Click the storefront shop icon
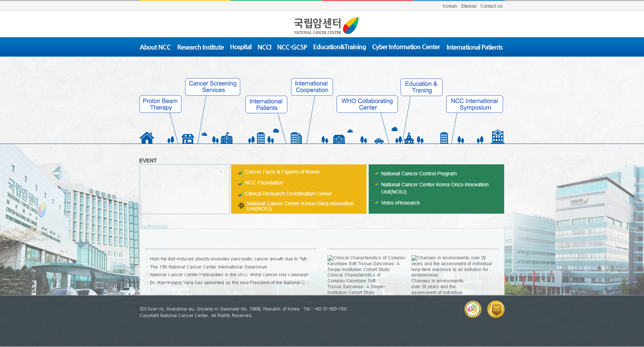The height and width of the screenshot is (347, 644). [188, 139]
